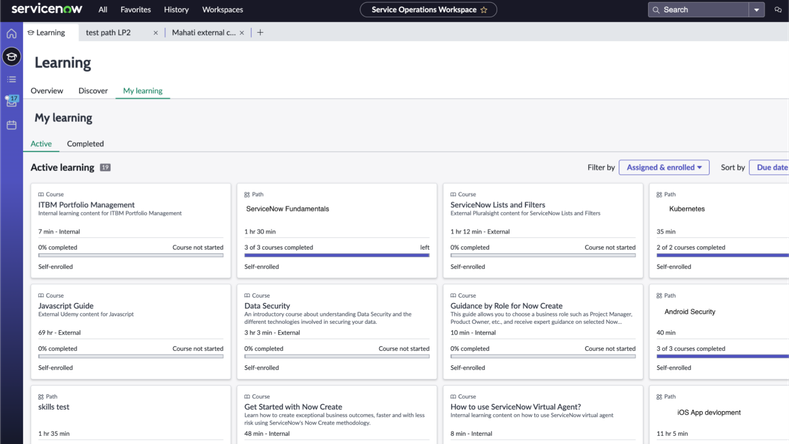789x444 pixels.
Task: Click Data Security progress bar
Action: click(337, 356)
